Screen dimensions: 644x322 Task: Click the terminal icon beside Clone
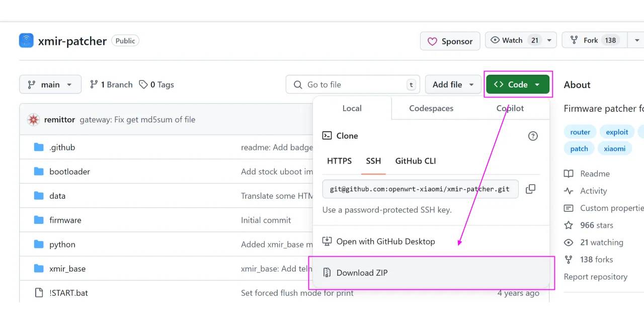pyautogui.click(x=327, y=136)
